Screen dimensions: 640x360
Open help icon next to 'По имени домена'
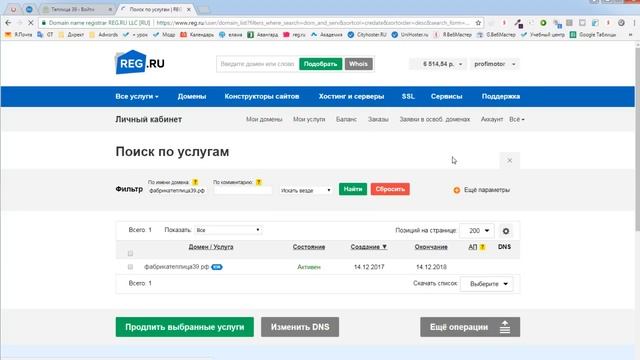195,182
